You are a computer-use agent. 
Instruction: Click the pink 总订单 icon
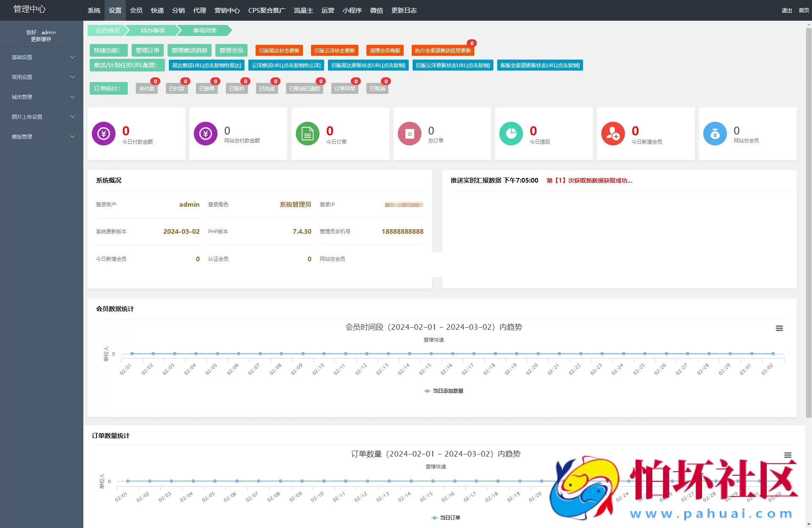409,133
